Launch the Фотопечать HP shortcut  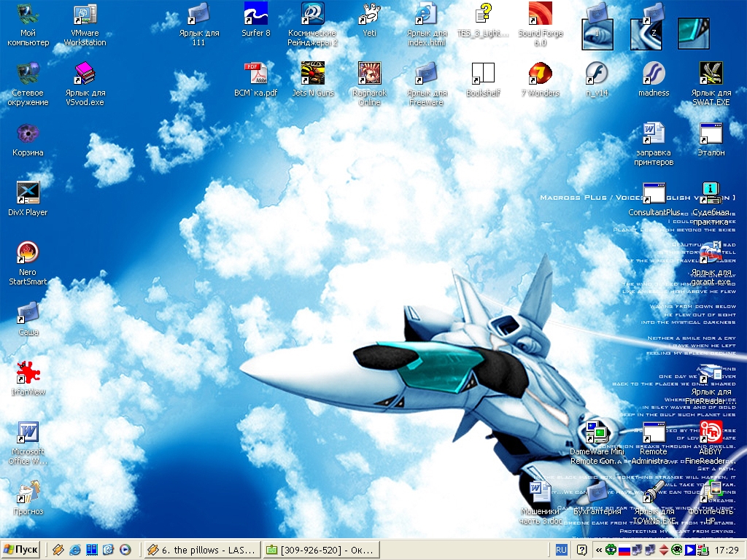pos(711,503)
